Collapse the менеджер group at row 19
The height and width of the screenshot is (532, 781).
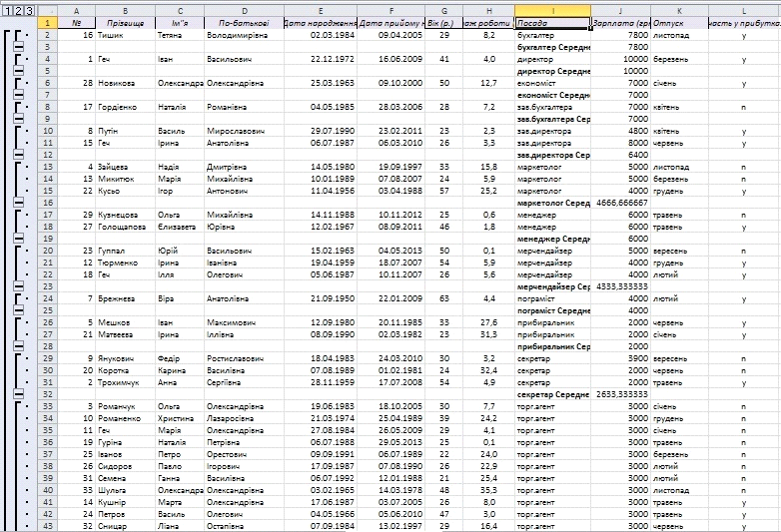pyautogui.click(x=18, y=239)
